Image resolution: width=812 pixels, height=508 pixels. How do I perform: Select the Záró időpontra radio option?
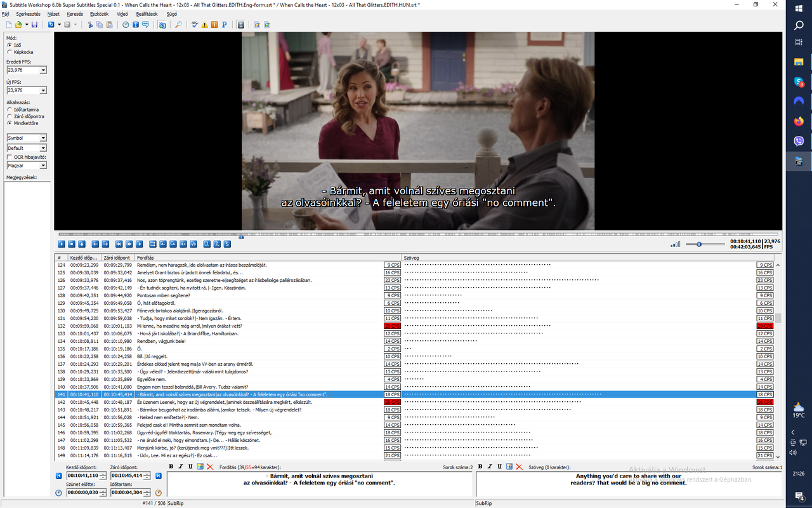tap(25, 116)
